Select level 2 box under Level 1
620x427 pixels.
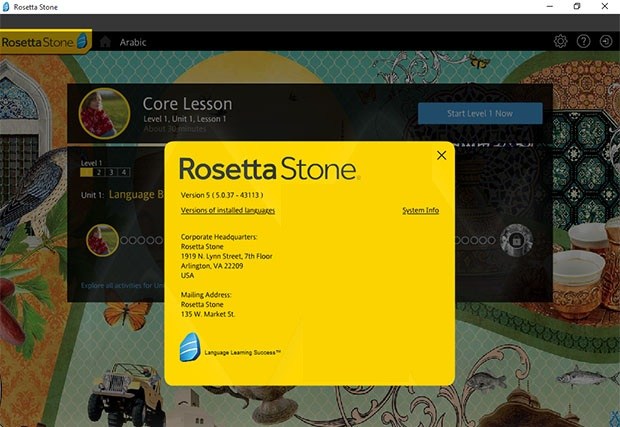tap(99, 172)
